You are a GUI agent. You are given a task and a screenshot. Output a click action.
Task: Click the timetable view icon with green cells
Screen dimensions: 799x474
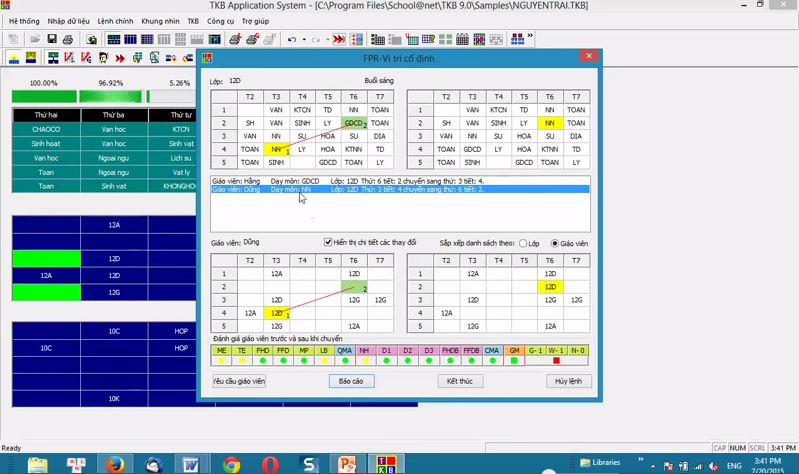[215, 39]
